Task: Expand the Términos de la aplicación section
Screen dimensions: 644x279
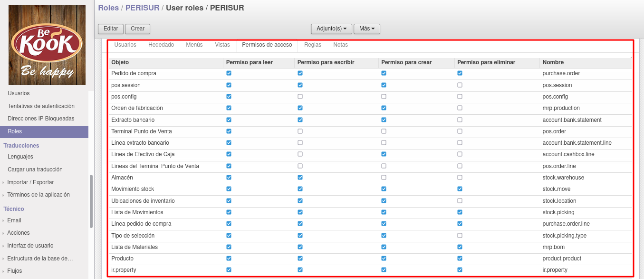Action: click(38, 195)
